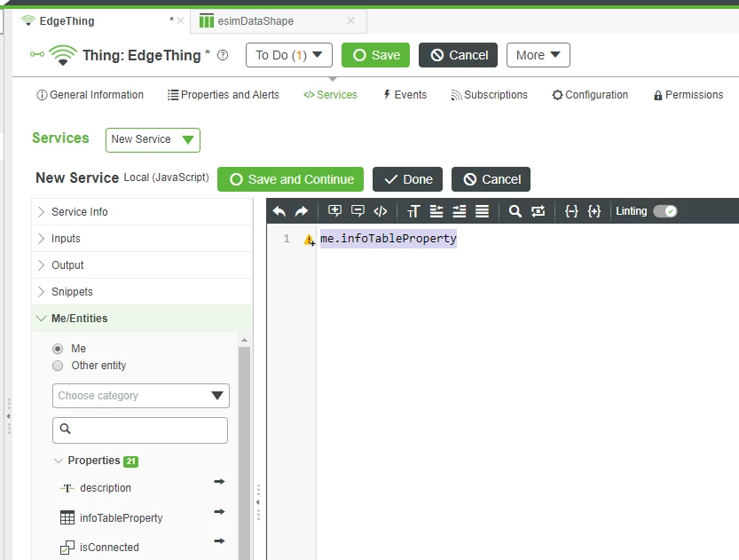
Task: Click the Me/Entities panel scrollbar
Action: pos(244,453)
